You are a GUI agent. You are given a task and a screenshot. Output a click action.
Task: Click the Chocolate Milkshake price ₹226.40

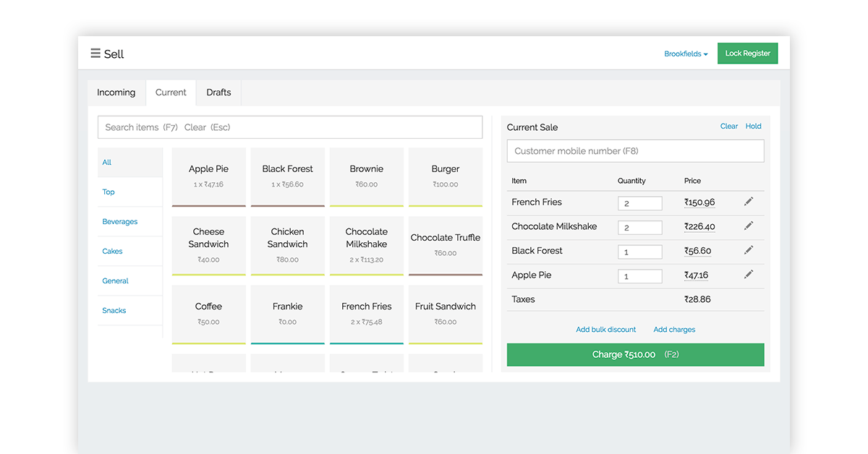click(699, 226)
